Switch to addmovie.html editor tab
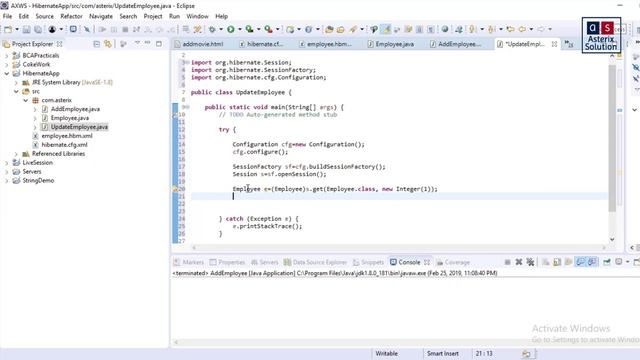 pyautogui.click(x=199, y=44)
